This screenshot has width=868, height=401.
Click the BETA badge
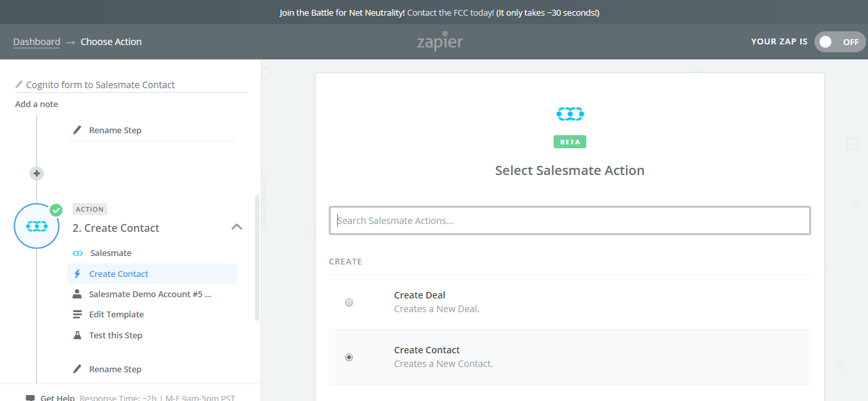[570, 142]
